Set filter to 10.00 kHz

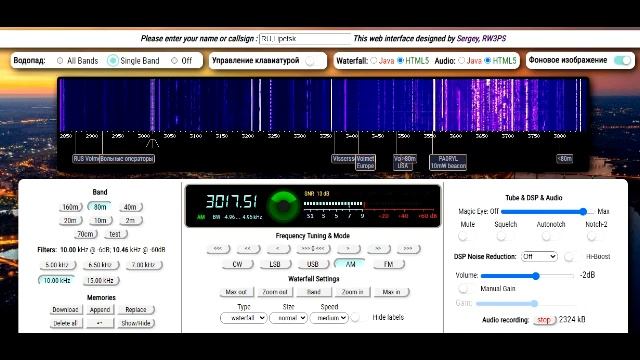57,280
